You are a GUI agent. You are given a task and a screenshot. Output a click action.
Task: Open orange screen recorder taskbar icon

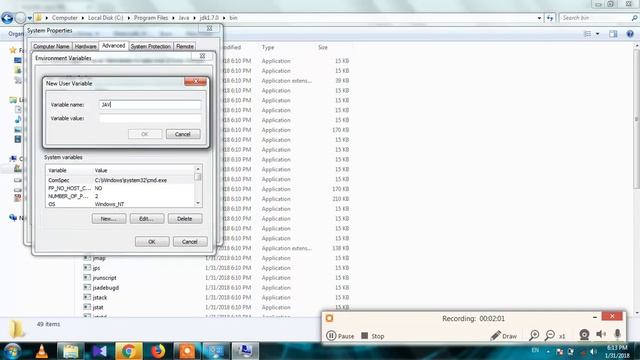pos(187,351)
